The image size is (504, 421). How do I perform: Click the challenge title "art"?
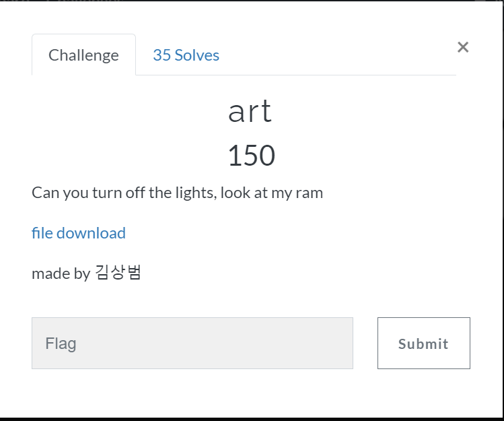click(x=250, y=111)
